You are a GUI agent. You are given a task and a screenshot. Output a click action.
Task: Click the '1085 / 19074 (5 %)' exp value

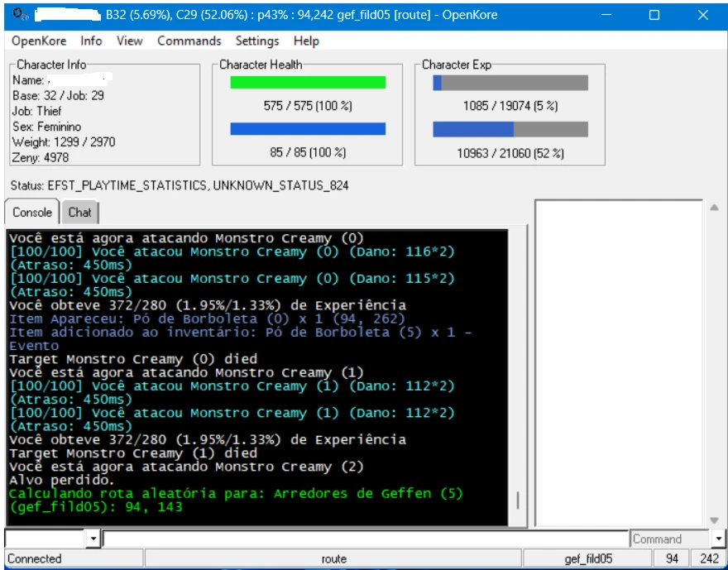pos(510,106)
